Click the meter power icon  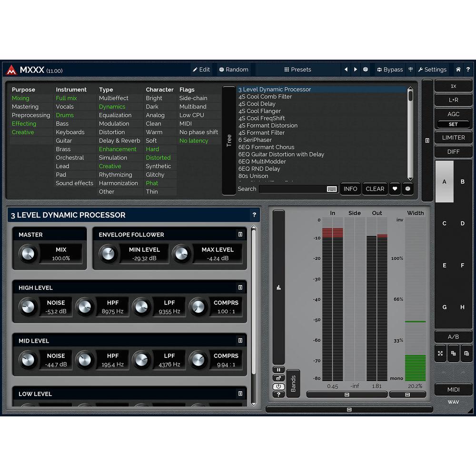278,387
